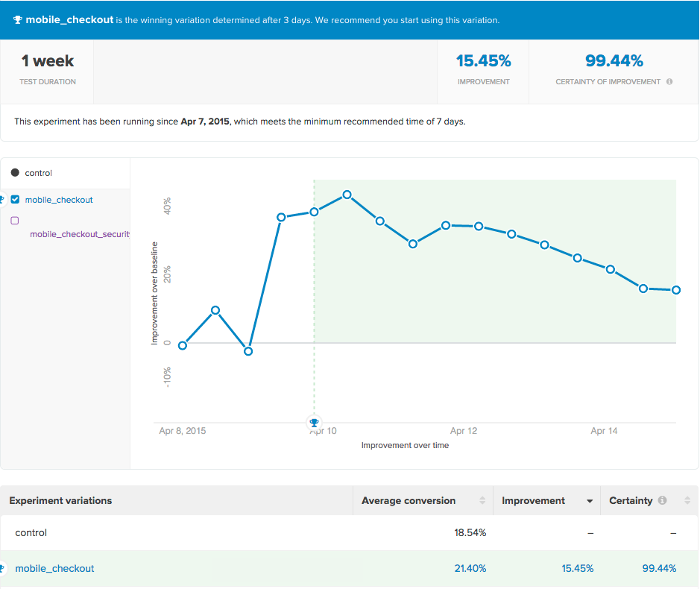Click the large 15.45% improvement summary value

(484, 60)
